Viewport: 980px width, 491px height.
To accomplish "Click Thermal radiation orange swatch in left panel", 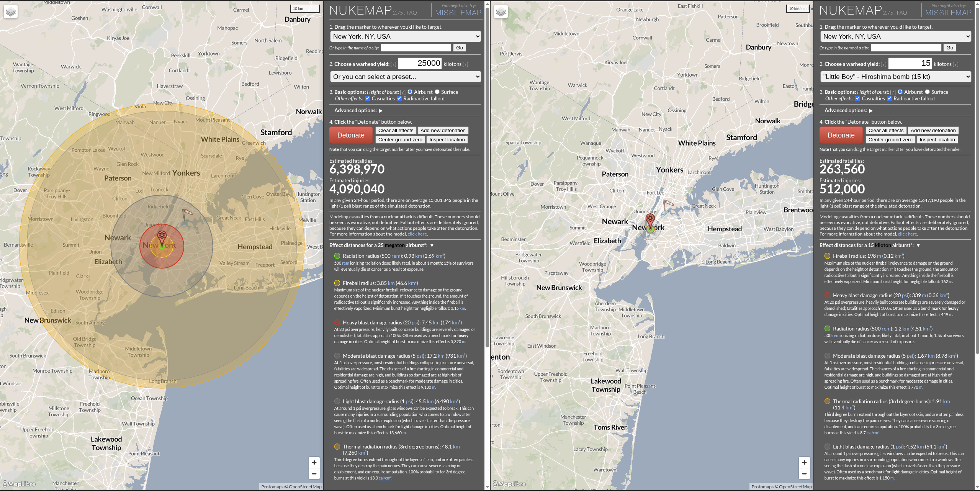I will (337, 447).
